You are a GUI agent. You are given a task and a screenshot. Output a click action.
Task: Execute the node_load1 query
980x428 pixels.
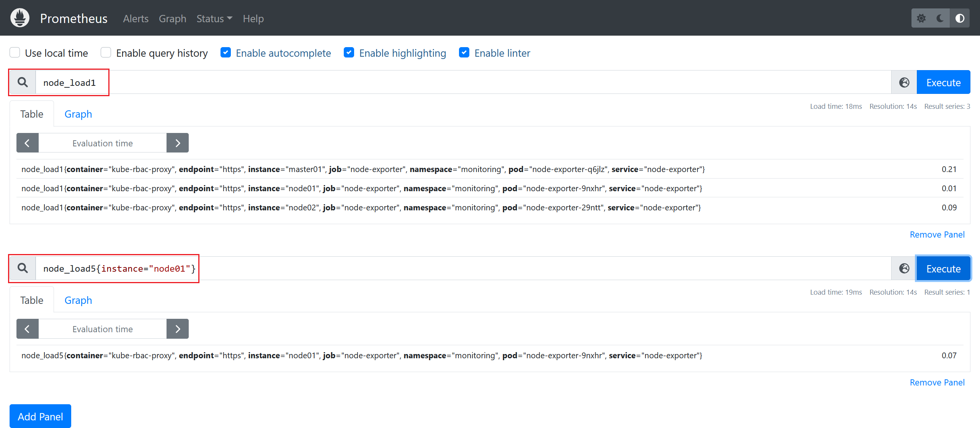(x=943, y=82)
